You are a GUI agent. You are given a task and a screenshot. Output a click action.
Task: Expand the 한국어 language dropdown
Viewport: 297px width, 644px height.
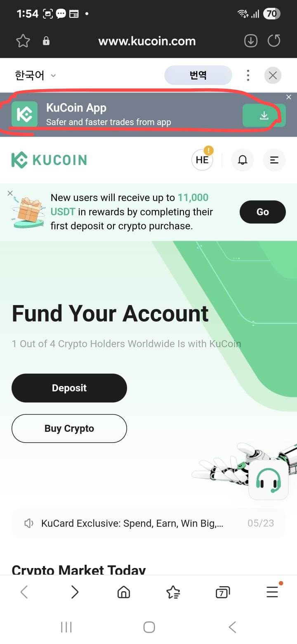coord(35,76)
